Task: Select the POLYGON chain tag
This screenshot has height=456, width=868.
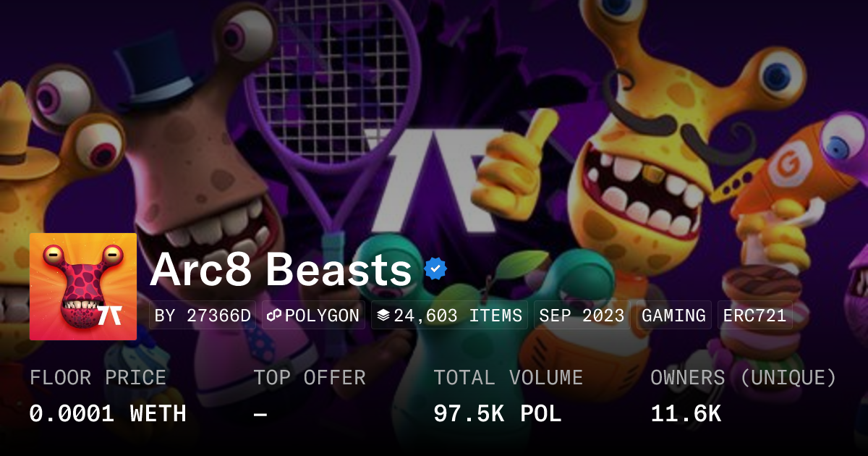Action: (x=313, y=316)
